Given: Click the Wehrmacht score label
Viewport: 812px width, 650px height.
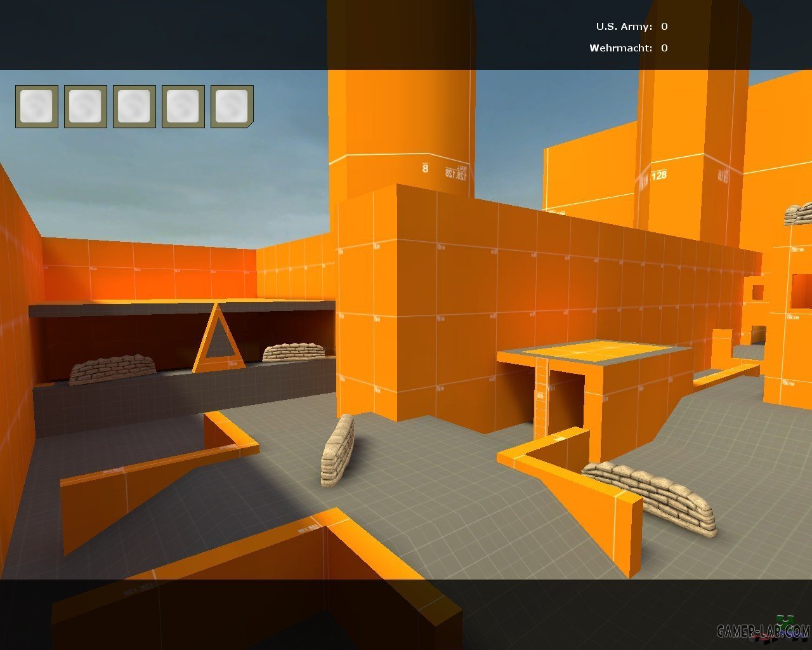Looking at the screenshot, I should [x=620, y=48].
